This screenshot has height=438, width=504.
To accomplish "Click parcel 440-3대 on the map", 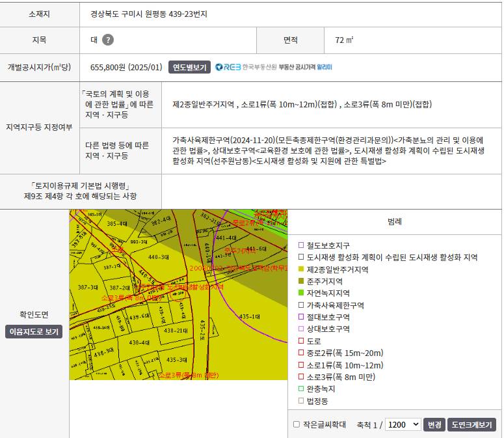I will point(159,257).
